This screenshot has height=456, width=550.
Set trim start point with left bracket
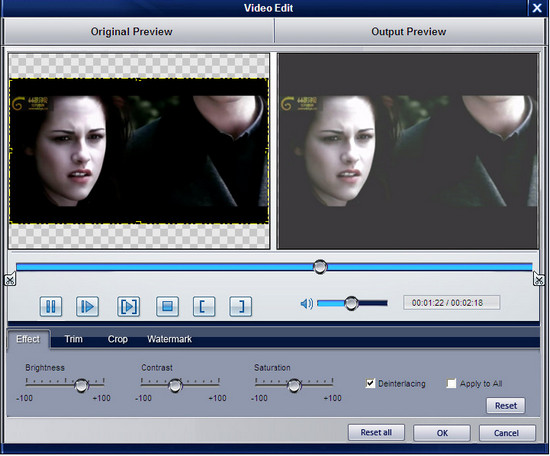[x=204, y=307]
